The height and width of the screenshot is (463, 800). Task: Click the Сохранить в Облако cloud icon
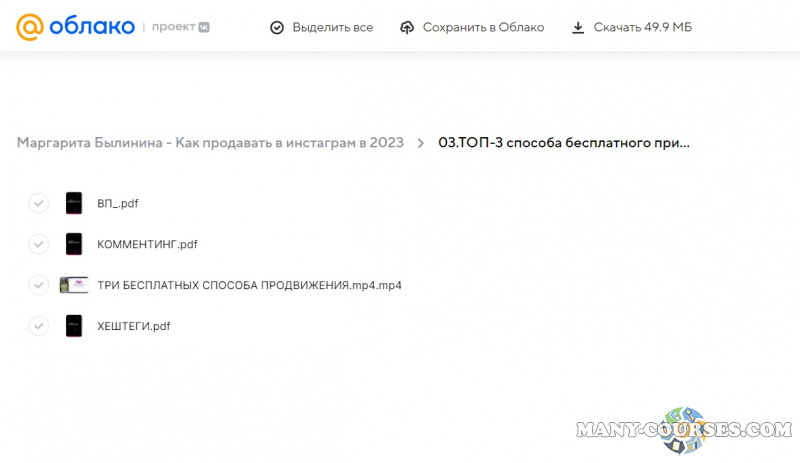(x=407, y=28)
